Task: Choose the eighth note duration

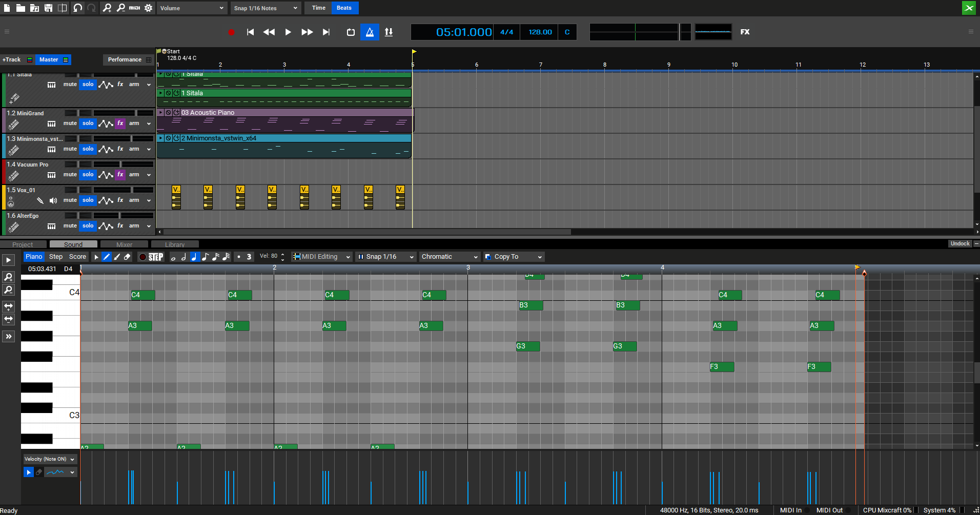Action: click(x=205, y=257)
